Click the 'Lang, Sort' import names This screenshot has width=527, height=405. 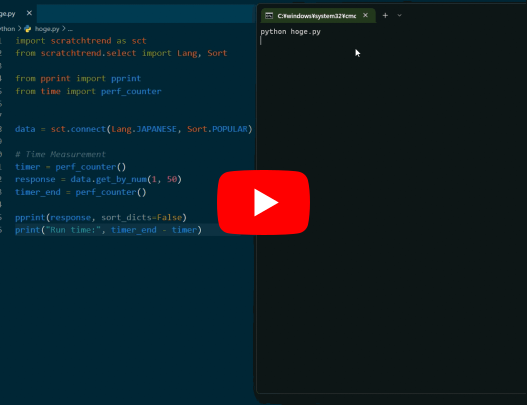pos(202,53)
